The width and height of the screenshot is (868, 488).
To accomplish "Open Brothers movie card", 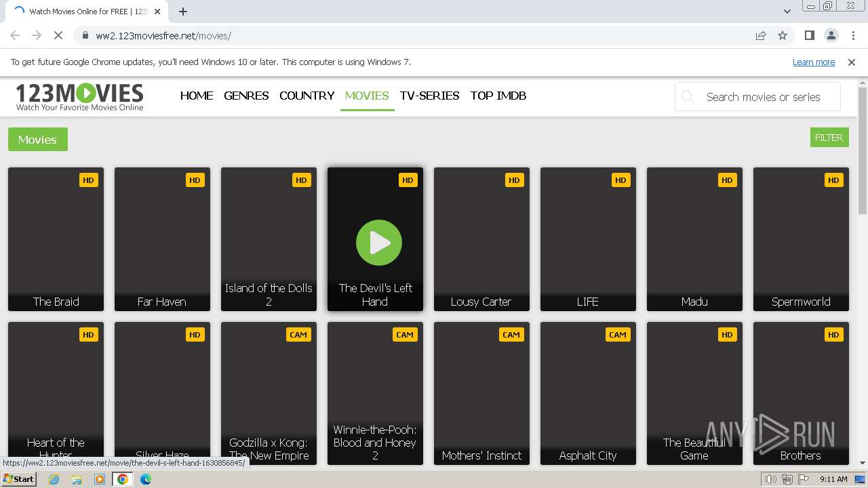I will click(801, 393).
